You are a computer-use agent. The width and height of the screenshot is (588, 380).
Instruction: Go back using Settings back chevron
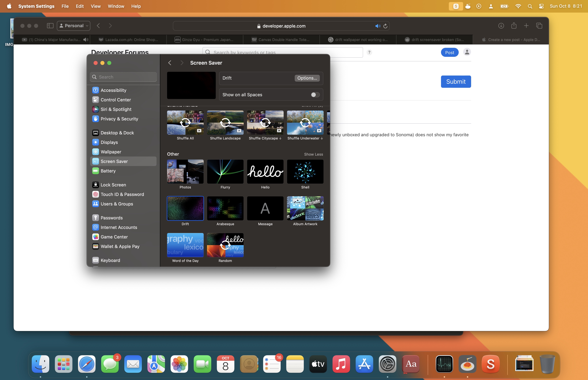pyautogui.click(x=170, y=63)
